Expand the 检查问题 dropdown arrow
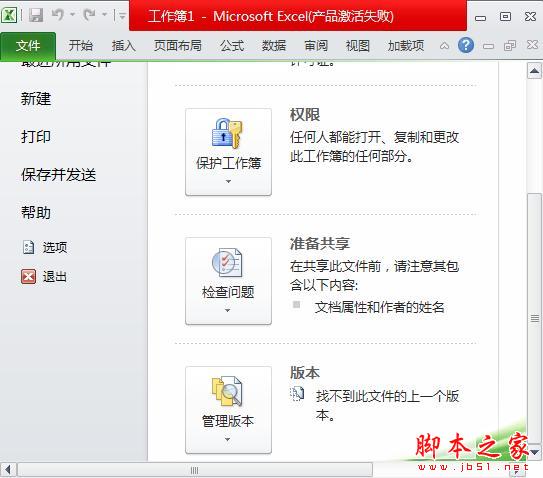 click(x=228, y=310)
